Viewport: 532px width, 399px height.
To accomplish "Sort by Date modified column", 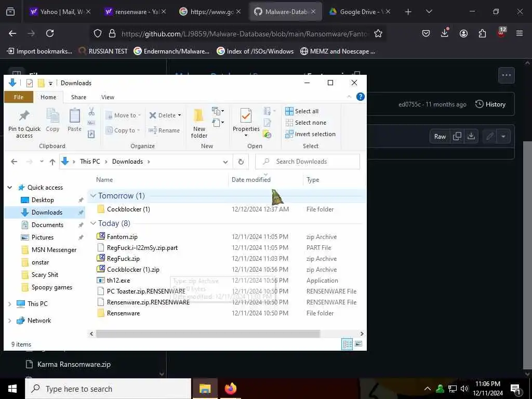I will [x=251, y=180].
